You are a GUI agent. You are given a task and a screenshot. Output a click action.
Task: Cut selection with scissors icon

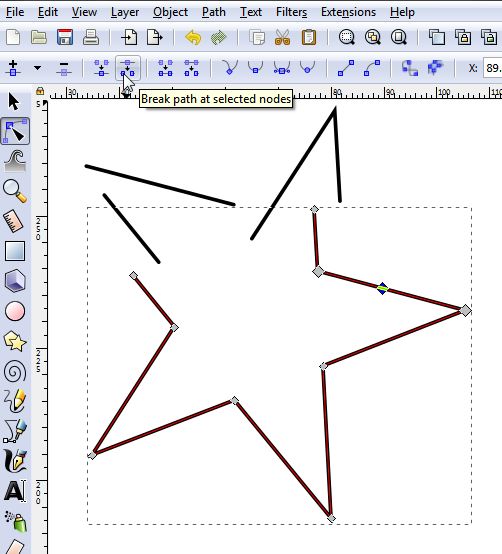[283, 37]
